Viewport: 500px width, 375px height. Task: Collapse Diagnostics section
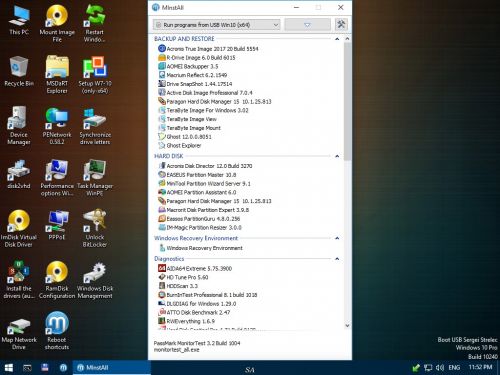[337, 259]
